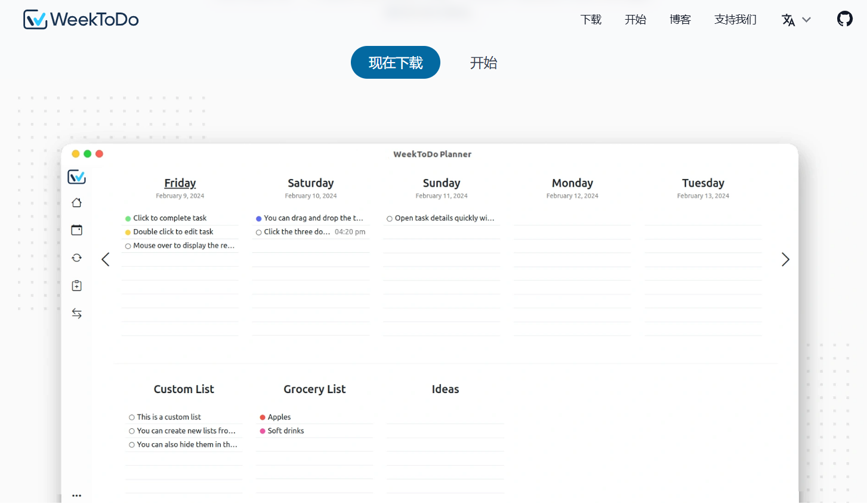Open the GitHub repository icon
Image resolution: width=867 pixels, height=504 pixels.
tap(844, 19)
